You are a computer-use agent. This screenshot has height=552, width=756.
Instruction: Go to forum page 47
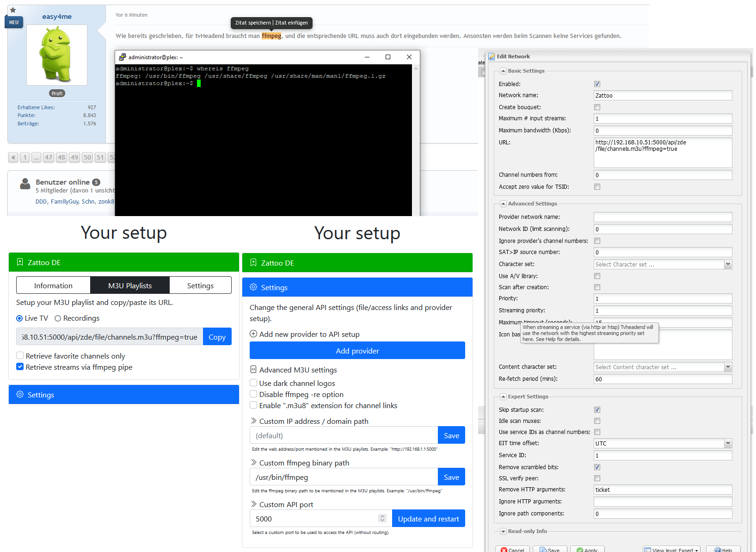(x=49, y=157)
